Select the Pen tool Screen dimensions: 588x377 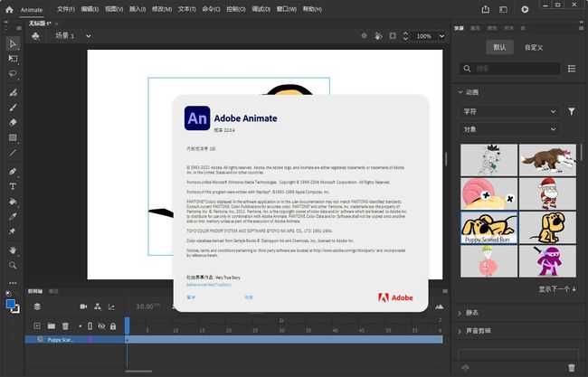[13, 171]
